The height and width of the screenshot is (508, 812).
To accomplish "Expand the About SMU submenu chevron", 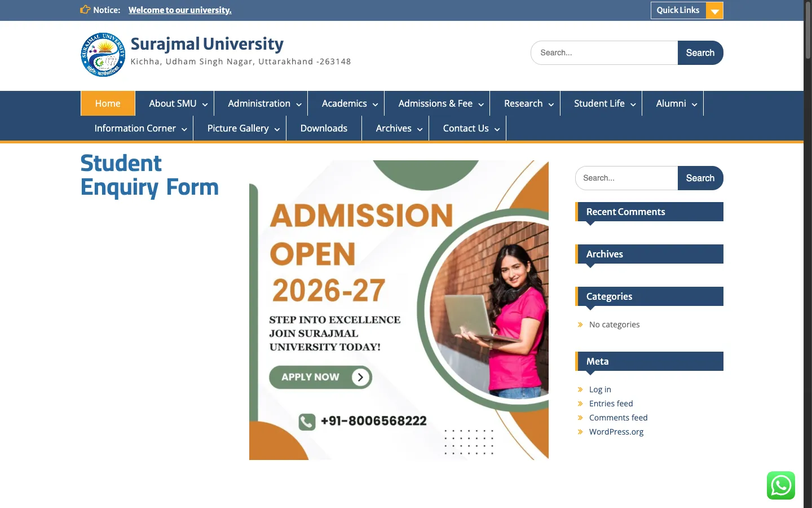I will pyautogui.click(x=205, y=104).
